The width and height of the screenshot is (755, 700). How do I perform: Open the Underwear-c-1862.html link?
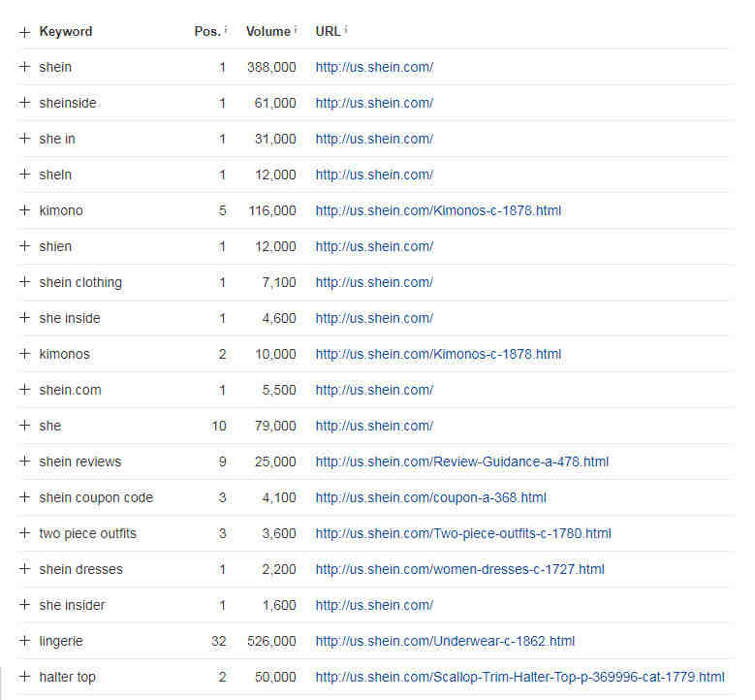445,641
